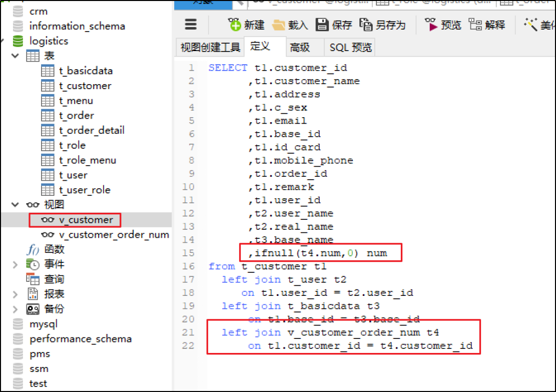The image size is (556, 392).
Task: Click the 备份 (Backup) tape icon
Action: point(33,309)
